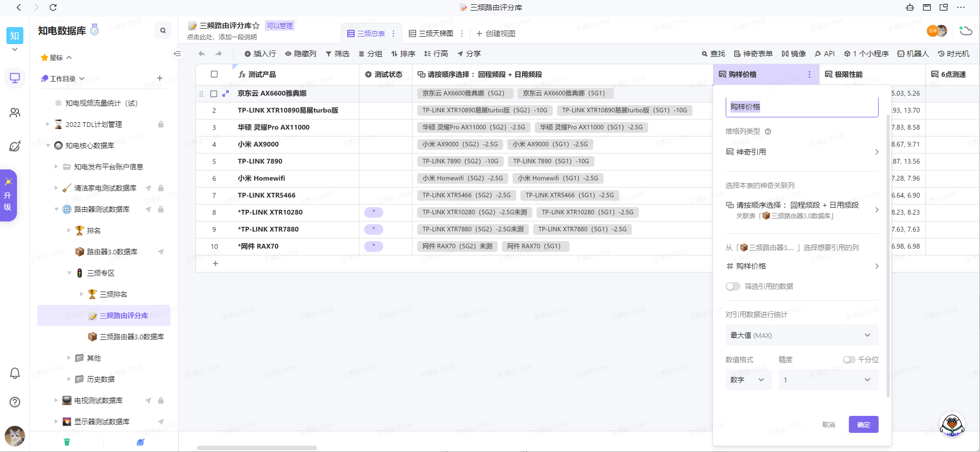Click the 购样价格 column name input field

tap(801, 107)
